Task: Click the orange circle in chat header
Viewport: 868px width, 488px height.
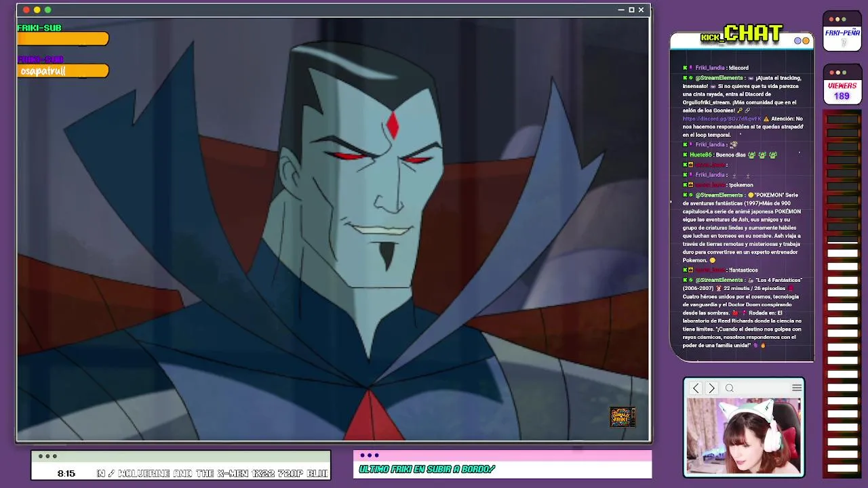Action: click(806, 41)
